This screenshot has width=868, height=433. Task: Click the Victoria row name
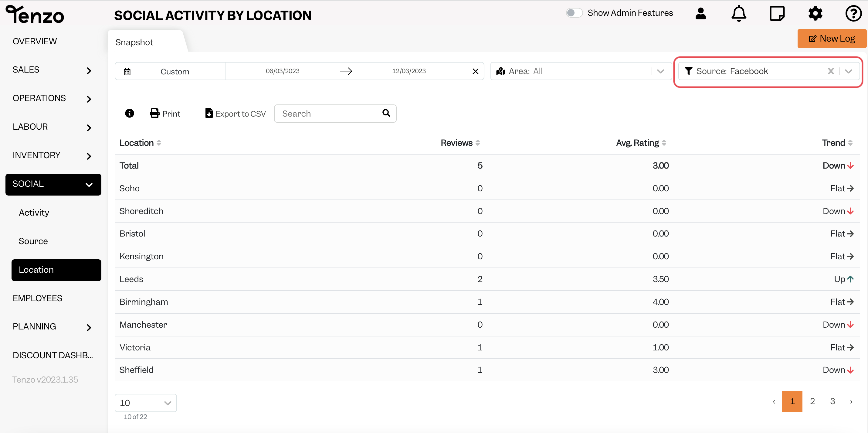coord(135,347)
